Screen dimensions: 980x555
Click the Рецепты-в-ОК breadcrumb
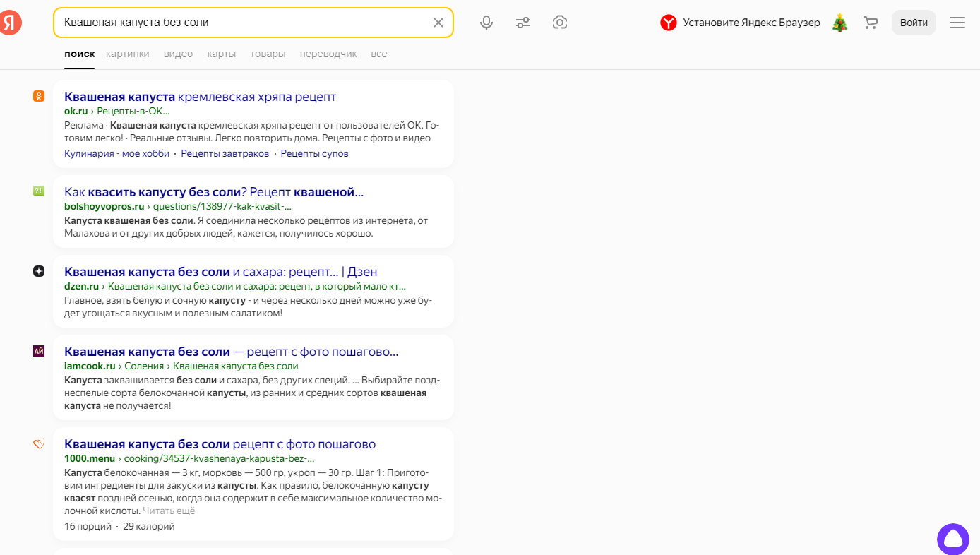pyautogui.click(x=133, y=111)
